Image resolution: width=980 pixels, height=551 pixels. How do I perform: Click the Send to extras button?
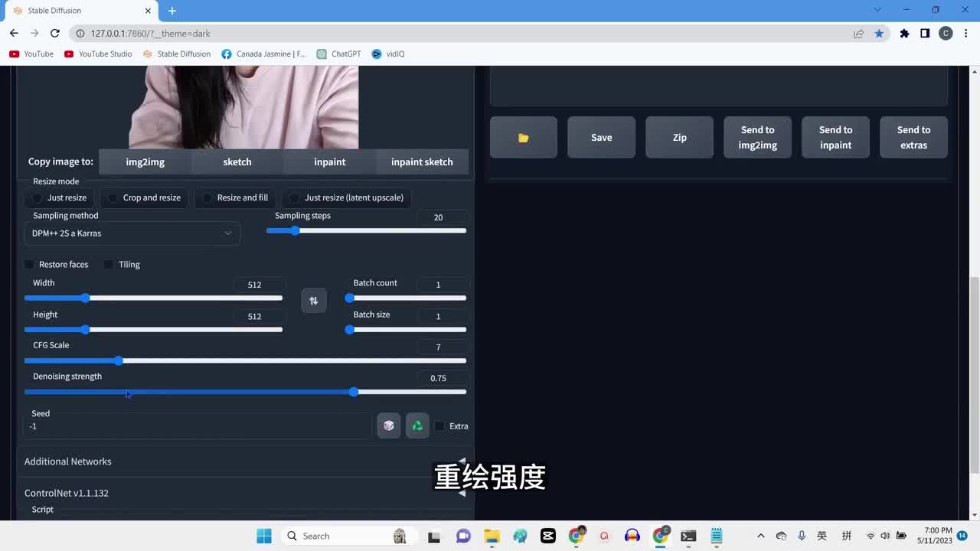[x=913, y=138]
